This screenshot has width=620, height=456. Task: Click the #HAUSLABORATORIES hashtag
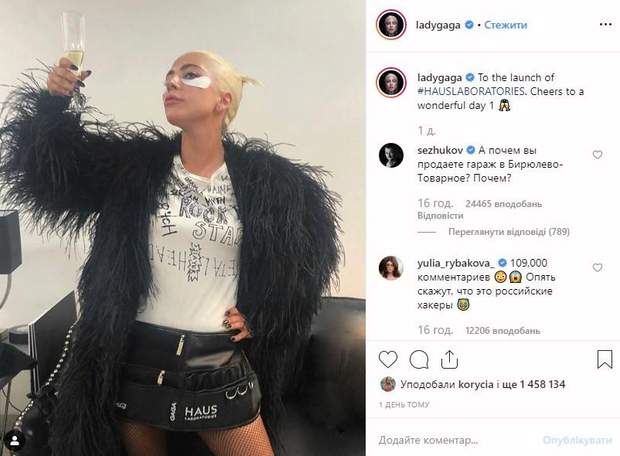(472, 91)
